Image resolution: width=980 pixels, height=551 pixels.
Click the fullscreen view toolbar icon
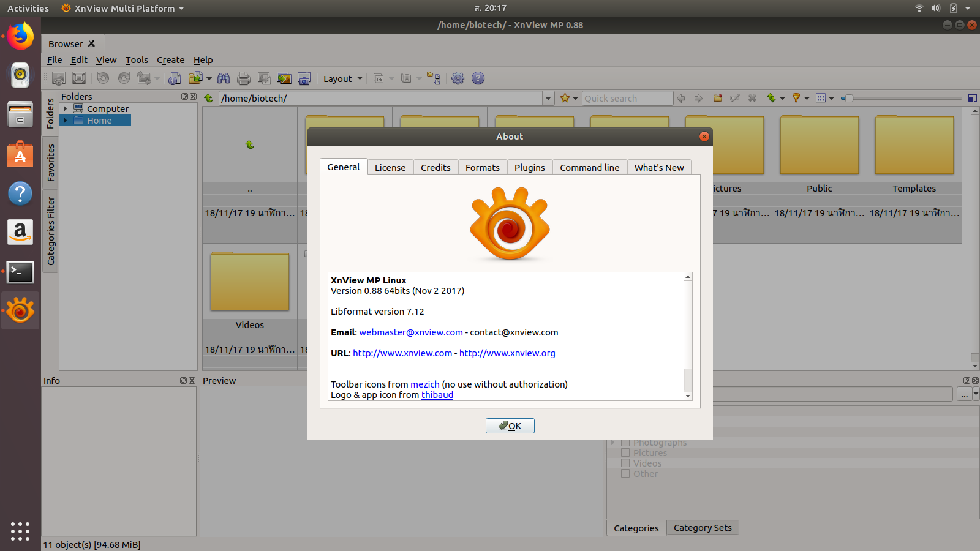pos(79,78)
